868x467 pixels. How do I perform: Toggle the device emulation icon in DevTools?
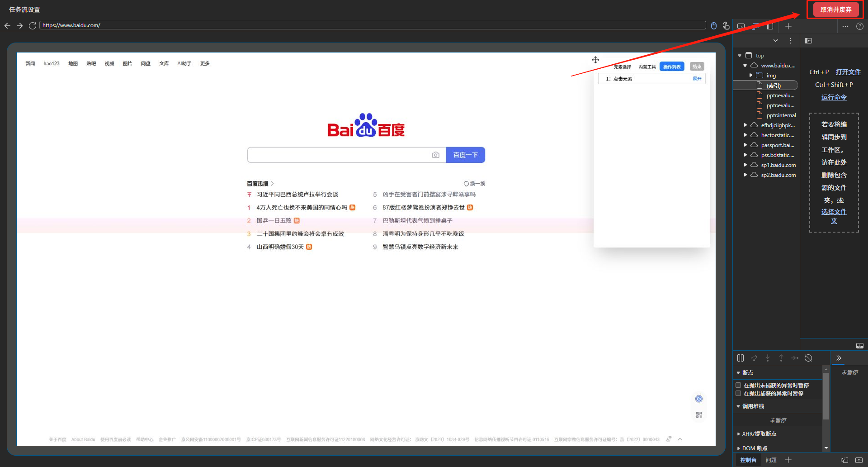(x=755, y=26)
